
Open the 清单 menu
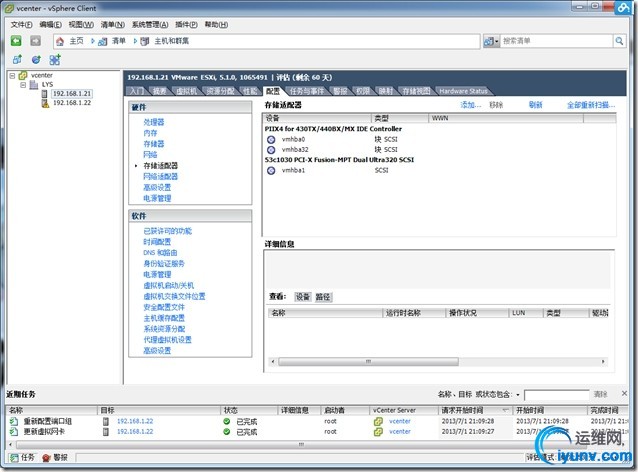pos(113,25)
